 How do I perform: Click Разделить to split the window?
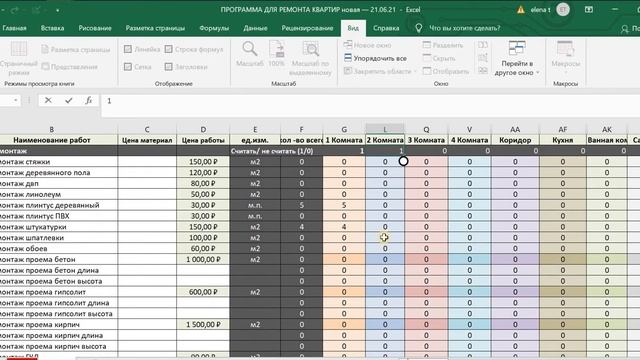[x=442, y=45]
